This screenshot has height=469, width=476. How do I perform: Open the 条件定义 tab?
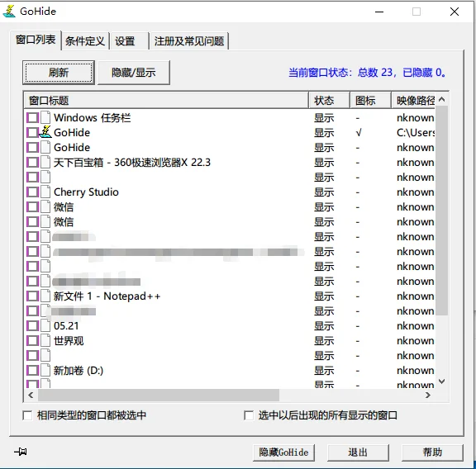(x=85, y=41)
